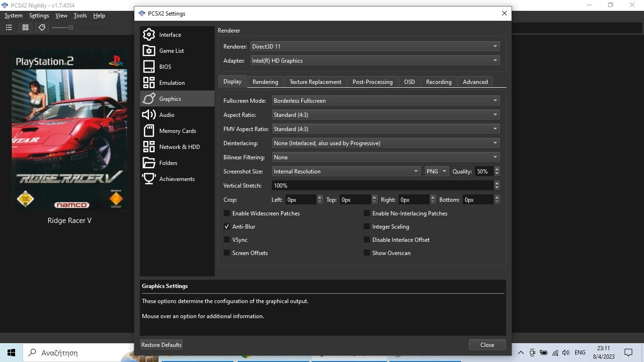Switch to Post-Processing tab

tap(372, 82)
